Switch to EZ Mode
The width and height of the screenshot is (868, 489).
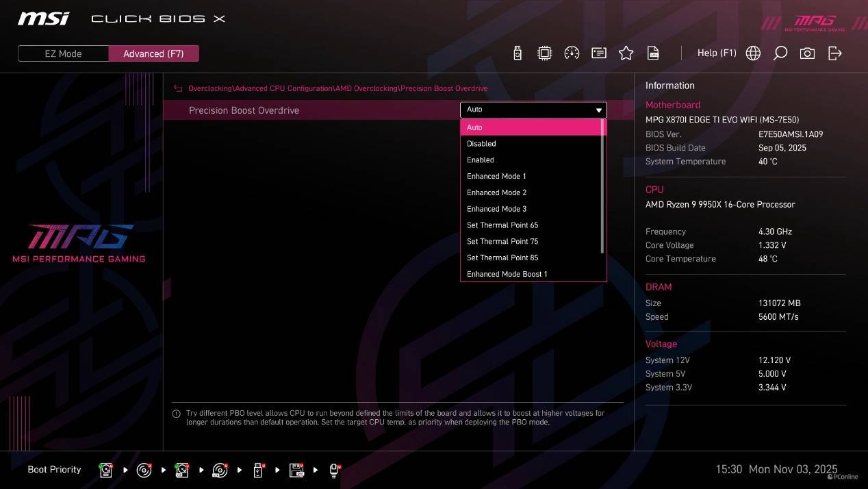pos(63,53)
